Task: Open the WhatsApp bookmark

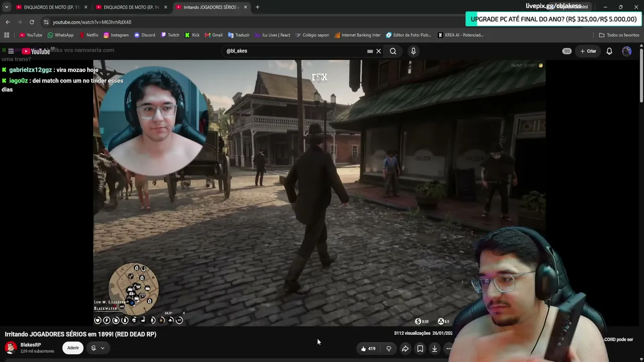Action: pos(60,35)
